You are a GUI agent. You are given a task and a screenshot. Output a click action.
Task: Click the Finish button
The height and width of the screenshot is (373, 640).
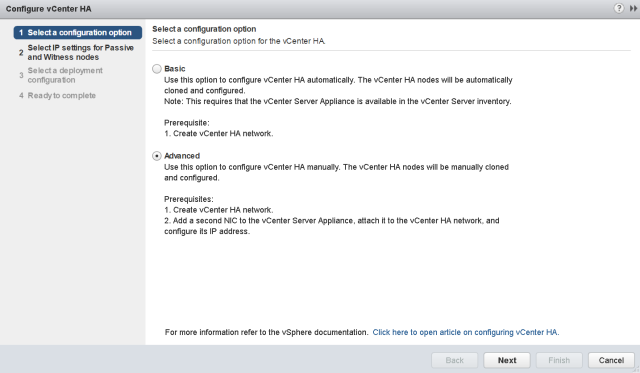coord(559,360)
